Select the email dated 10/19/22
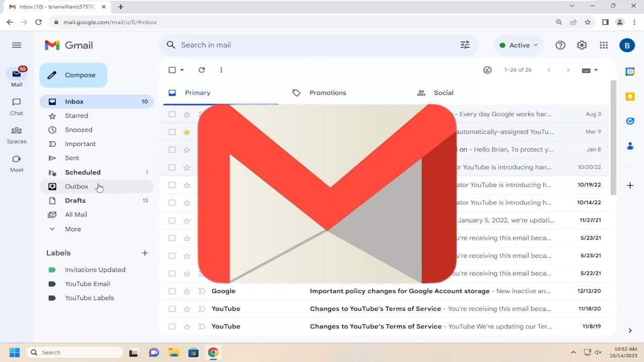644x362 pixels. coord(172,185)
